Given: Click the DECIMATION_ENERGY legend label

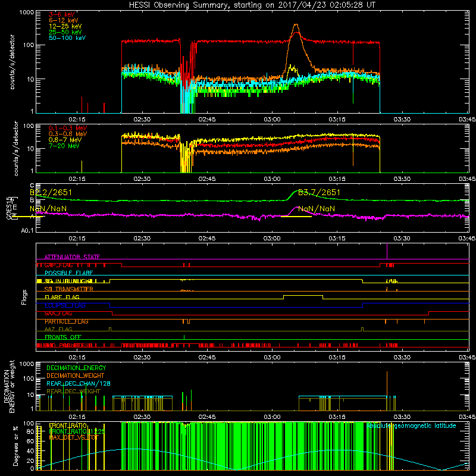Looking at the screenshot, I should 76,368.
